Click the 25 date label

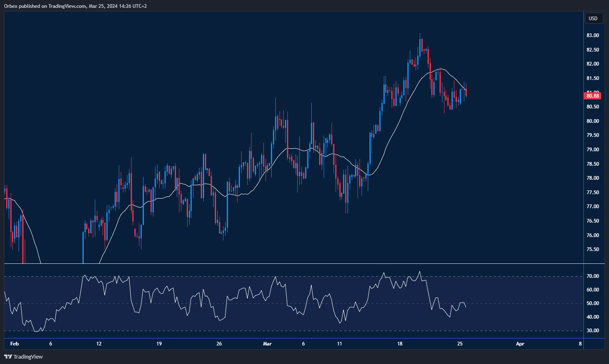460,344
